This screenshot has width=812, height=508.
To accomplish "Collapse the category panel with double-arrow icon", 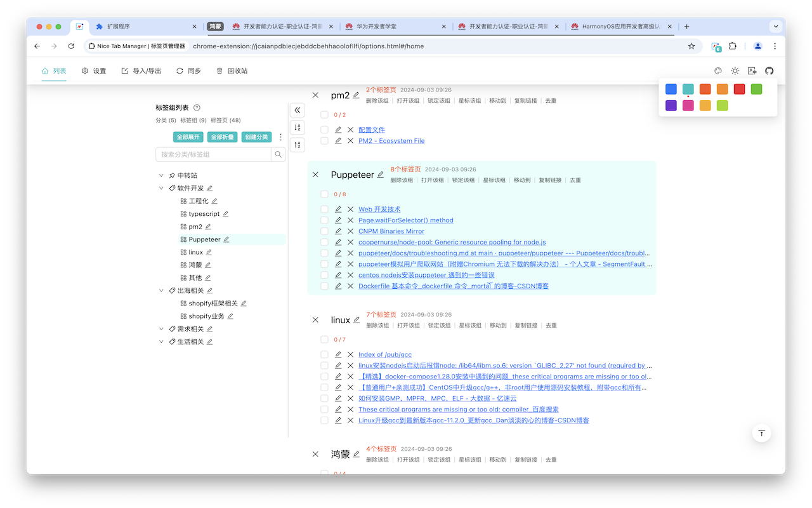I will [x=297, y=109].
